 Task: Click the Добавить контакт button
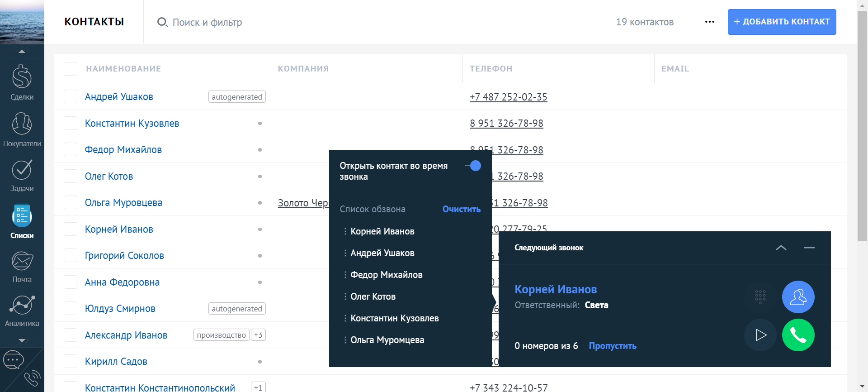click(782, 22)
